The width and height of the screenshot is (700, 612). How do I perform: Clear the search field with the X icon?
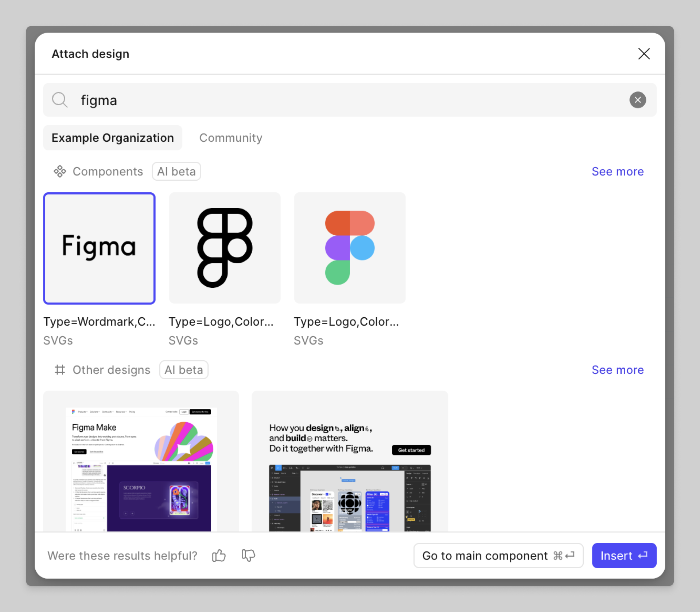click(637, 100)
